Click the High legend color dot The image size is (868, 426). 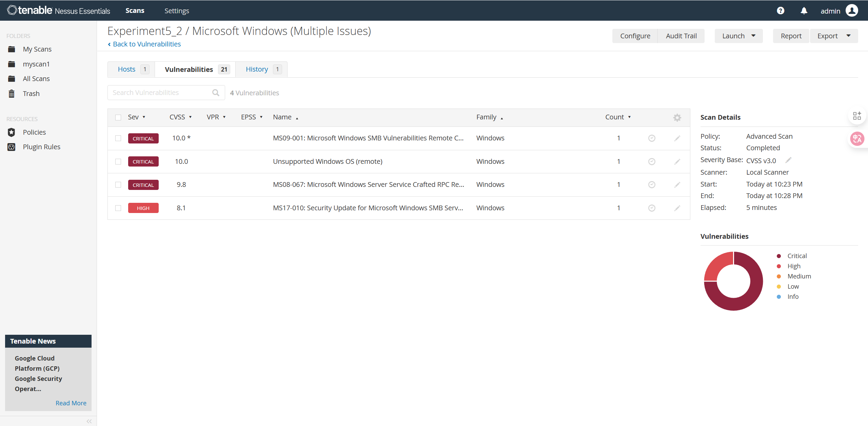(778, 266)
